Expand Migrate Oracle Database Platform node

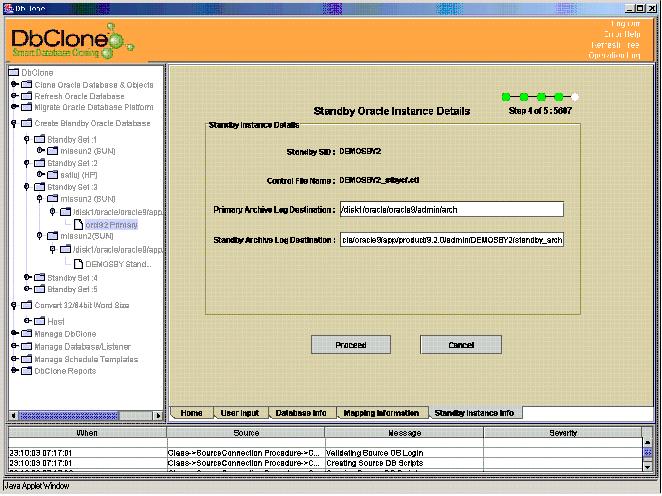click(x=14, y=107)
